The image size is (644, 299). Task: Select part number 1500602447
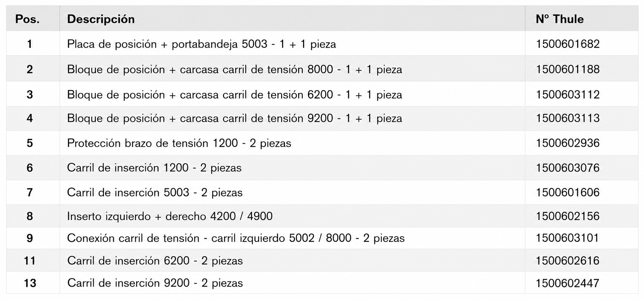point(567,283)
